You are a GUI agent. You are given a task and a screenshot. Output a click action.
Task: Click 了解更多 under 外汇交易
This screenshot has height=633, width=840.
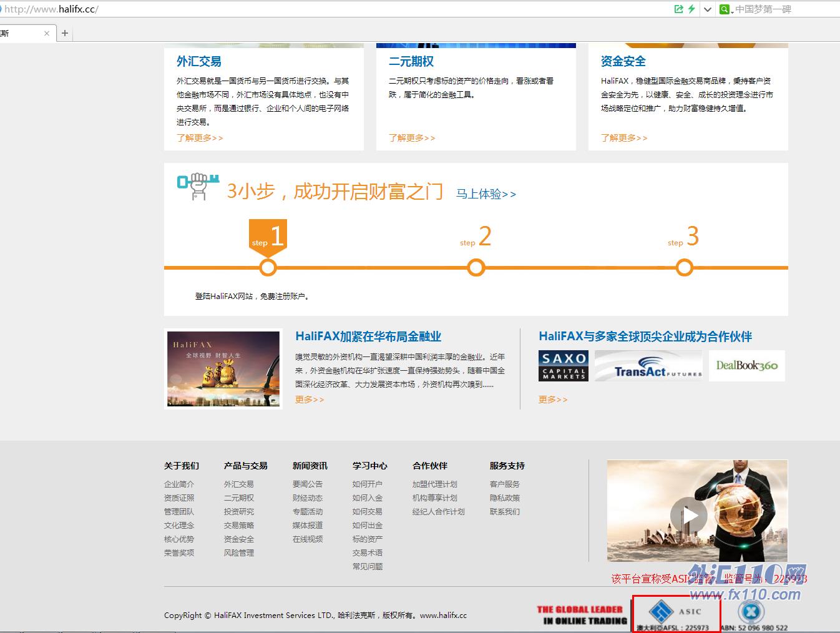click(200, 138)
